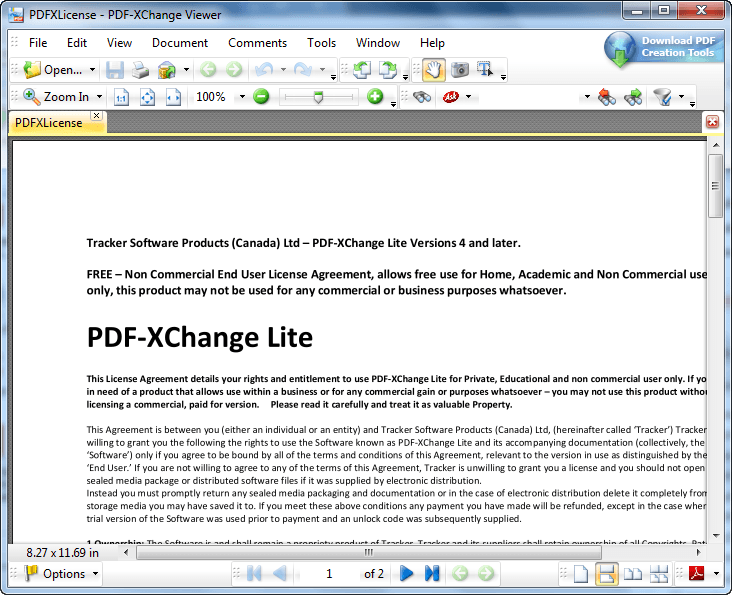Click the page number field showing 1
This screenshot has width=732, height=595.
[x=329, y=574]
